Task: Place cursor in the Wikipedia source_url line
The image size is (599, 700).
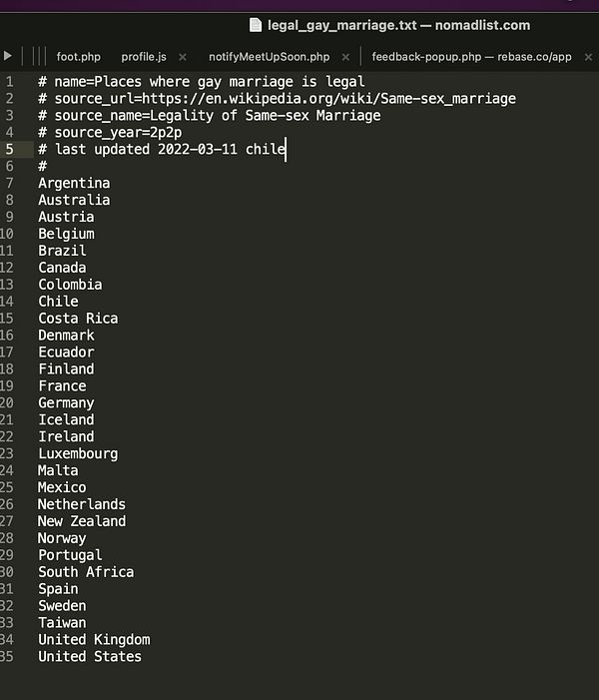Action: [x=278, y=99]
